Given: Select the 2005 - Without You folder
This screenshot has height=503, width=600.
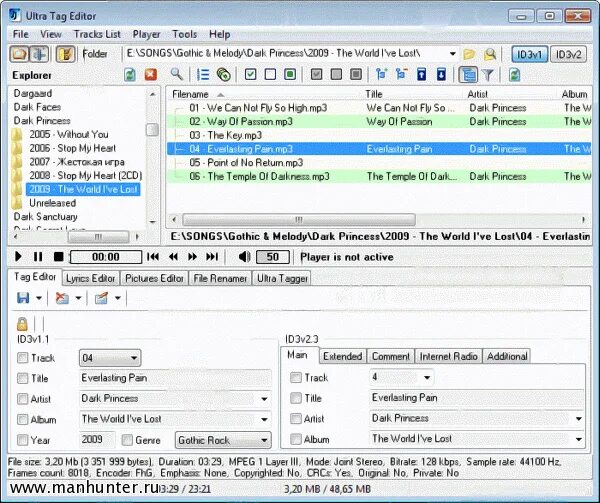Looking at the screenshot, I should point(69,134).
